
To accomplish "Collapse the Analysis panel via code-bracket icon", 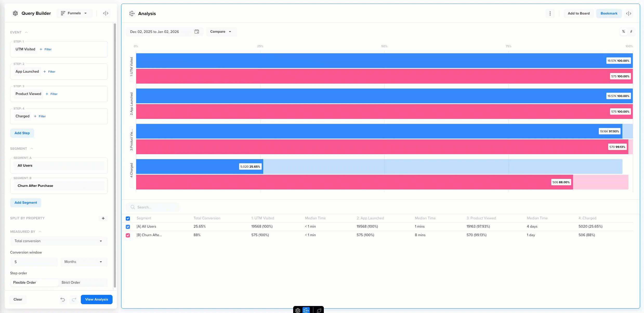I will coord(628,13).
